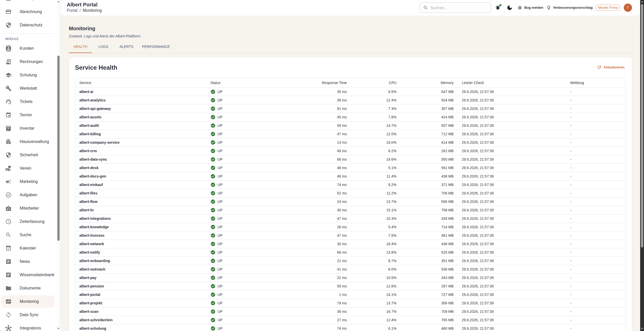Select the albert-ai service row name
This screenshot has width=644, height=331.
[86, 92]
